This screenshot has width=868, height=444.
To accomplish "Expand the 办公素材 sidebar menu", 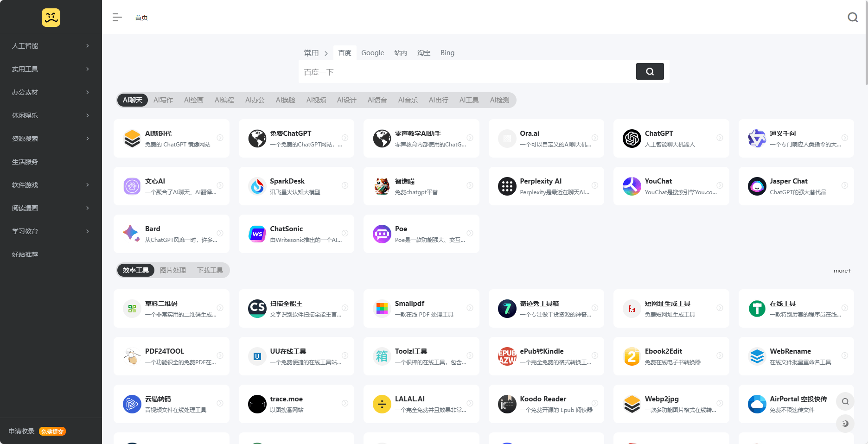I will 51,92.
